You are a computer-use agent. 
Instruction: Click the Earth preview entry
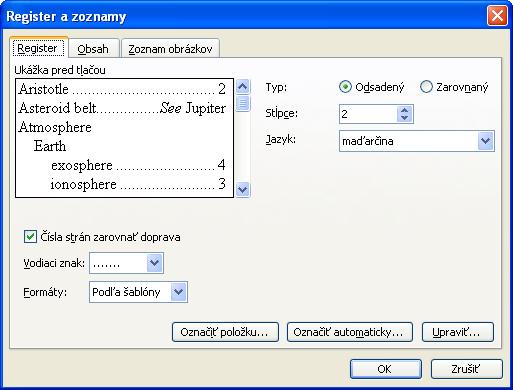(50, 146)
